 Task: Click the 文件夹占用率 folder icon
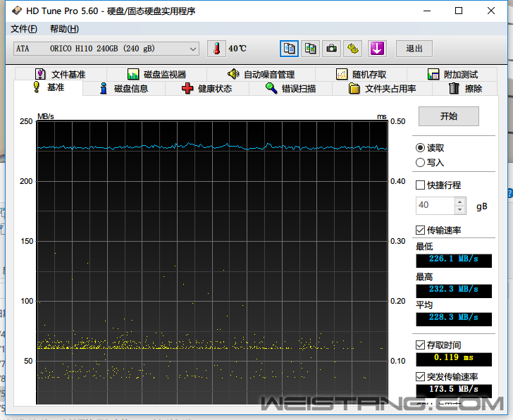coord(354,88)
